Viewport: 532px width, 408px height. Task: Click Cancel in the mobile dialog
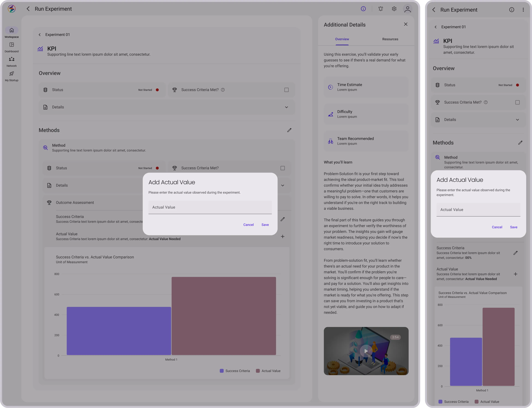coord(497,227)
